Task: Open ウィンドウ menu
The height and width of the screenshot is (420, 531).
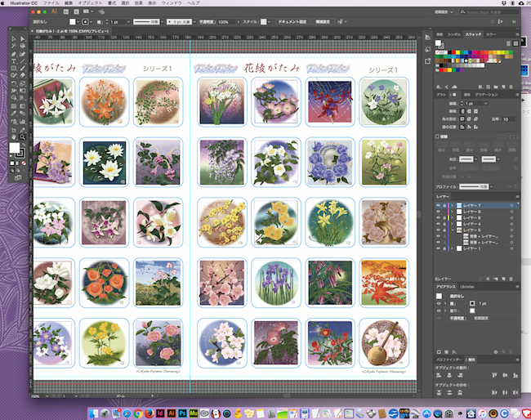Action: 172,3
